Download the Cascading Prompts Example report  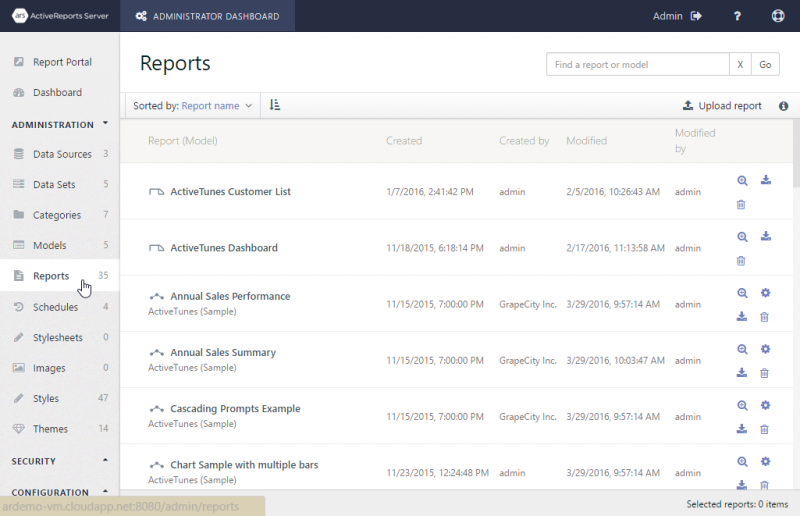pyautogui.click(x=742, y=429)
